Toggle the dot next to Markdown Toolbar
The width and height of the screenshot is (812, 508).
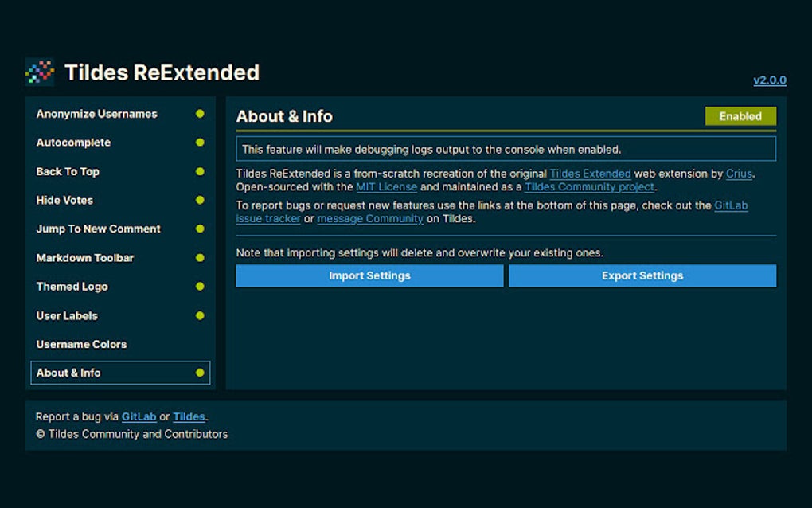(x=198, y=257)
